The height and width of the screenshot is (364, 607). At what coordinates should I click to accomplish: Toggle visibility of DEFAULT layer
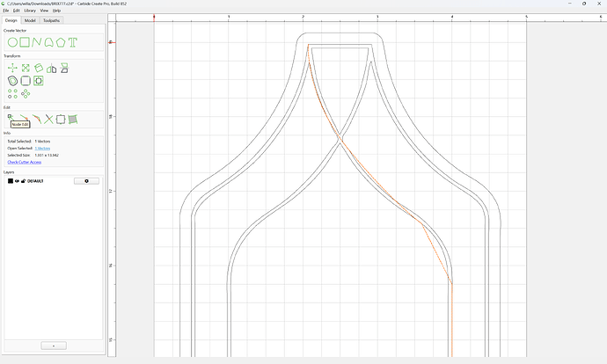pos(17,181)
